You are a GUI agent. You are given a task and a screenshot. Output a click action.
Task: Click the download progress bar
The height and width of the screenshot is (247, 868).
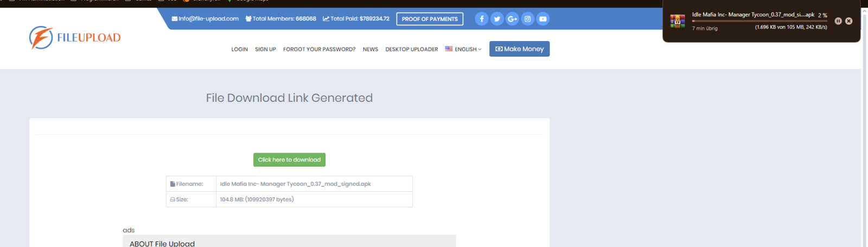(x=759, y=21)
